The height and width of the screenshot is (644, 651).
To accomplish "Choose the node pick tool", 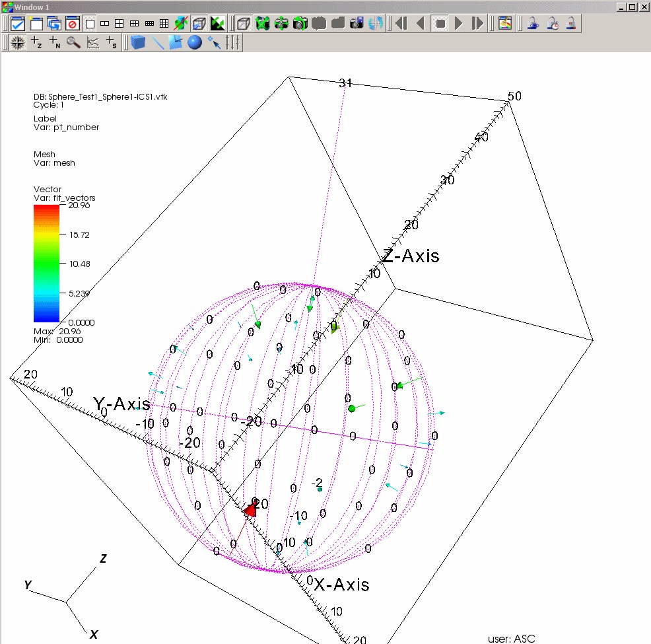I will click(x=55, y=43).
